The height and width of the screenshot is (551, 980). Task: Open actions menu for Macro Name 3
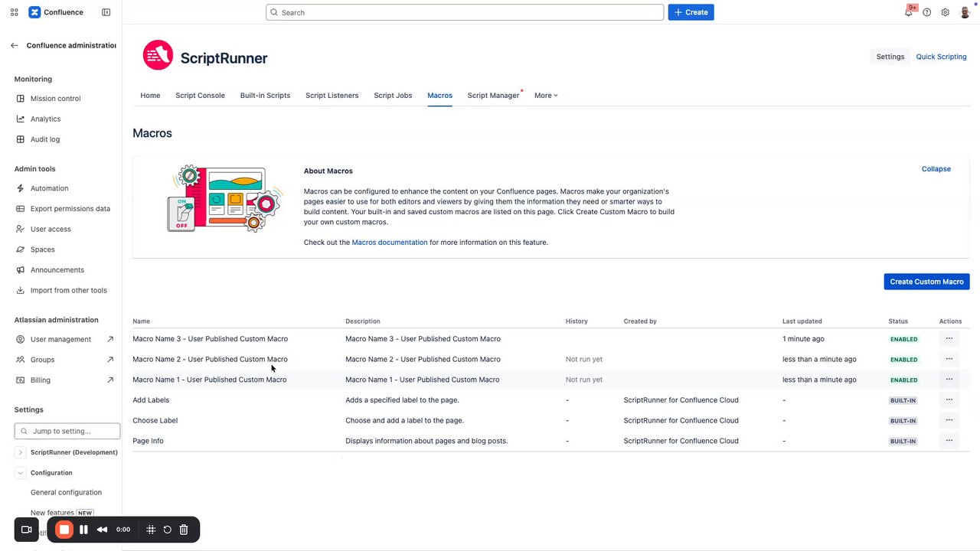click(x=949, y=338)
